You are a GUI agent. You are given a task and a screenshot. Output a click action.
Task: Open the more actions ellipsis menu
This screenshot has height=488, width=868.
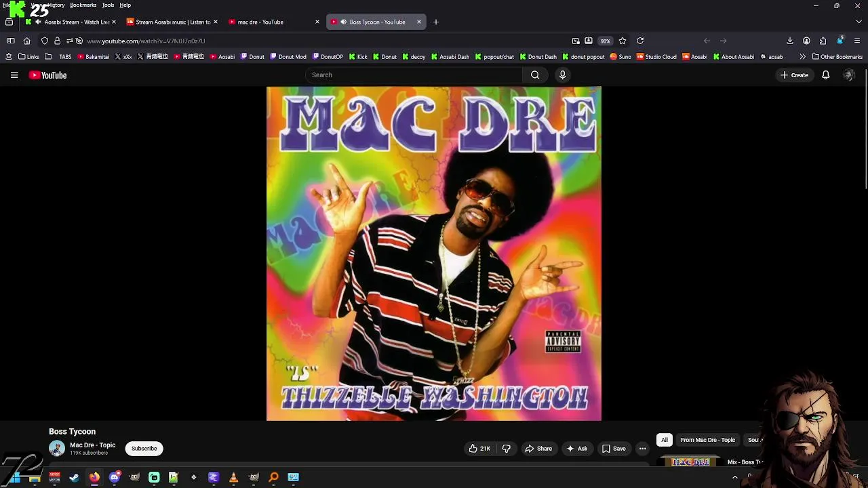click(x=643, y=449)
